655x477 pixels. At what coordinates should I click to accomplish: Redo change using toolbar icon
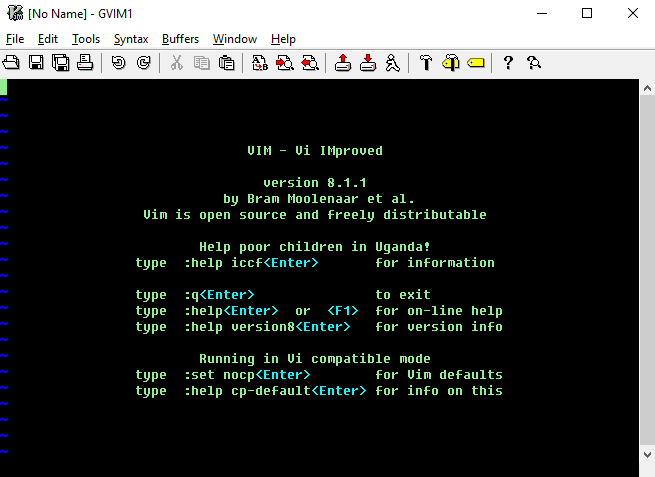(144, 63)
